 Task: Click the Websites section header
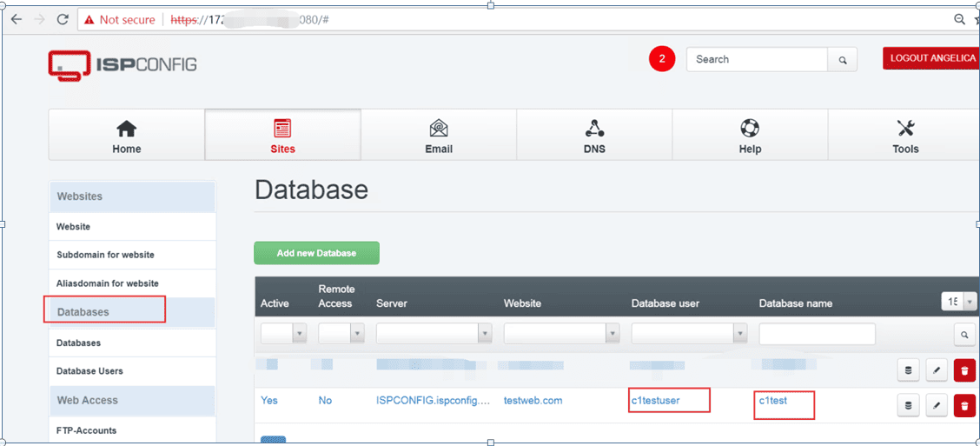click(x=132, y=196)
